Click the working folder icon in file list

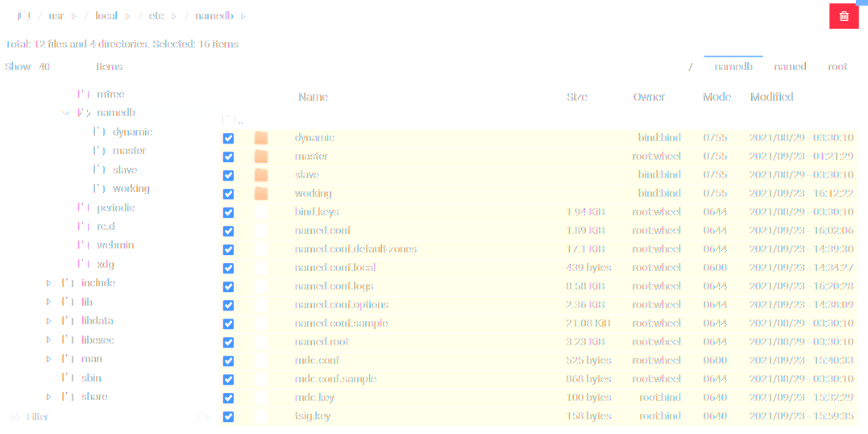click(260, 194)
